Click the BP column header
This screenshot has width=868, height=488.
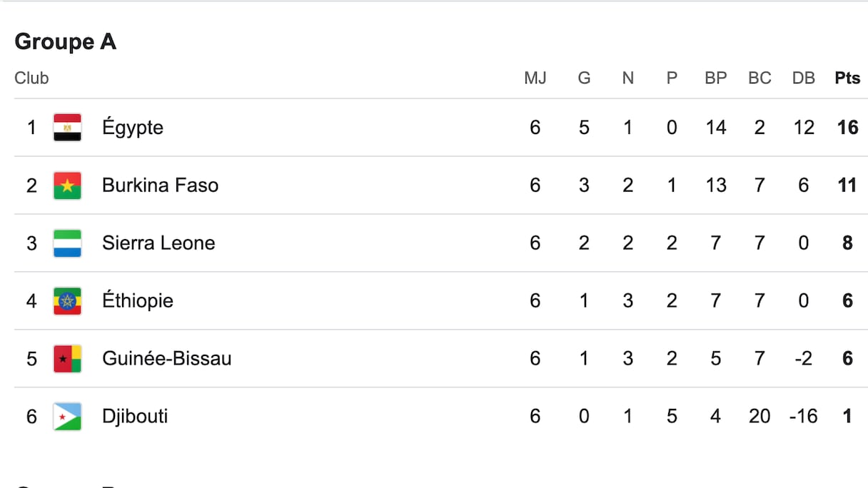pyautogui.click(x=715, y=78)
